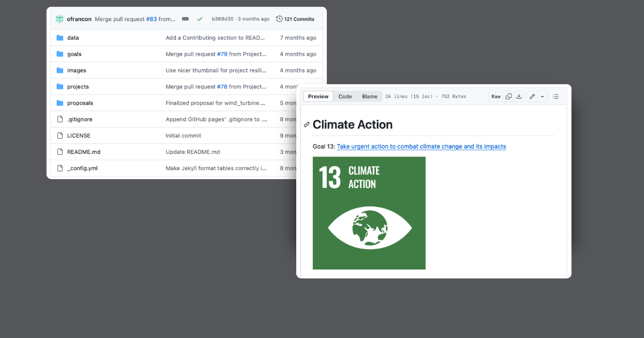Click the '4 months ago' timestamp for goals
The height and width of the screenshot is (338, 644).
(298, 54)
